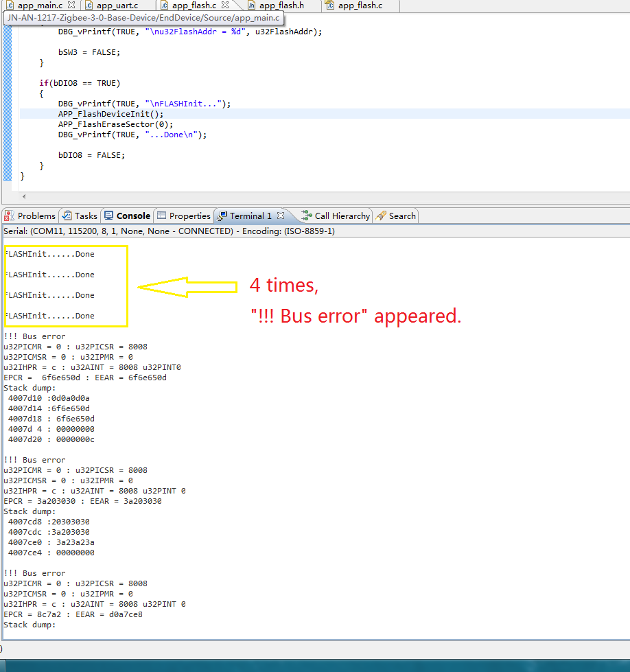Select the Console view tab
Image resolution: width=630 pixels, height=672 pixels.
tap(127, 216)
